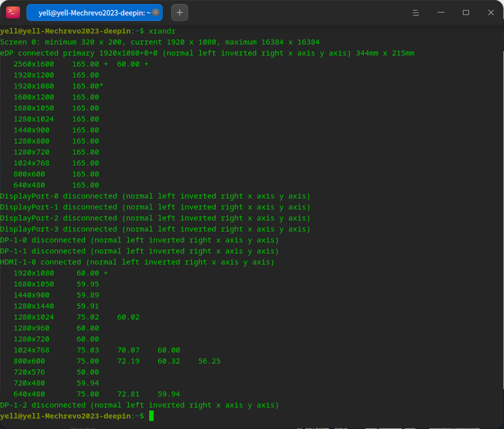Click the eDP connected primary line

point(207,53)
